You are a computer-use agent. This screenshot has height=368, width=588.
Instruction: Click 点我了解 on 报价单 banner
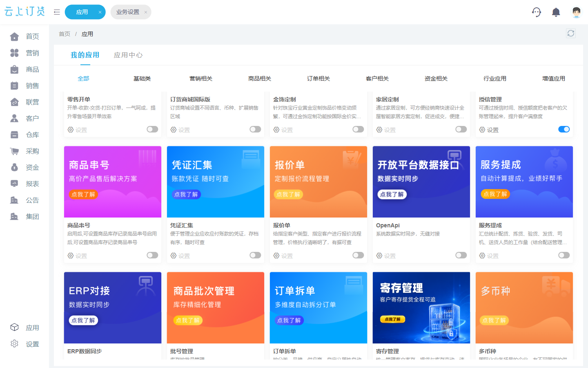[288, 195]
